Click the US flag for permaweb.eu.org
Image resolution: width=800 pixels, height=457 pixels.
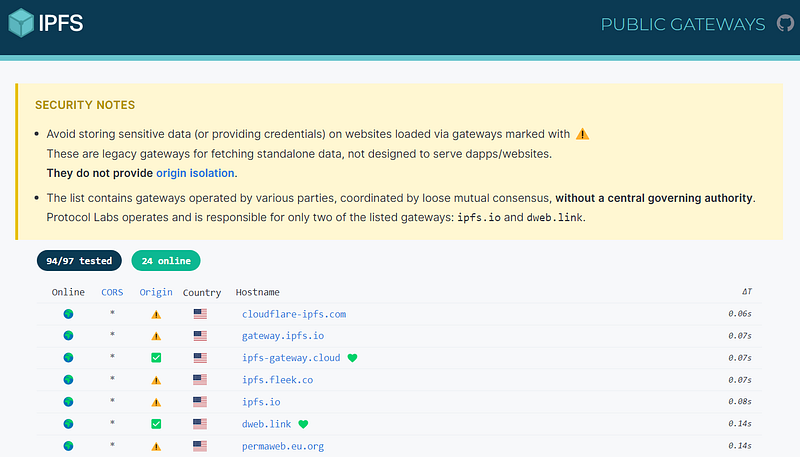(200, 446)
